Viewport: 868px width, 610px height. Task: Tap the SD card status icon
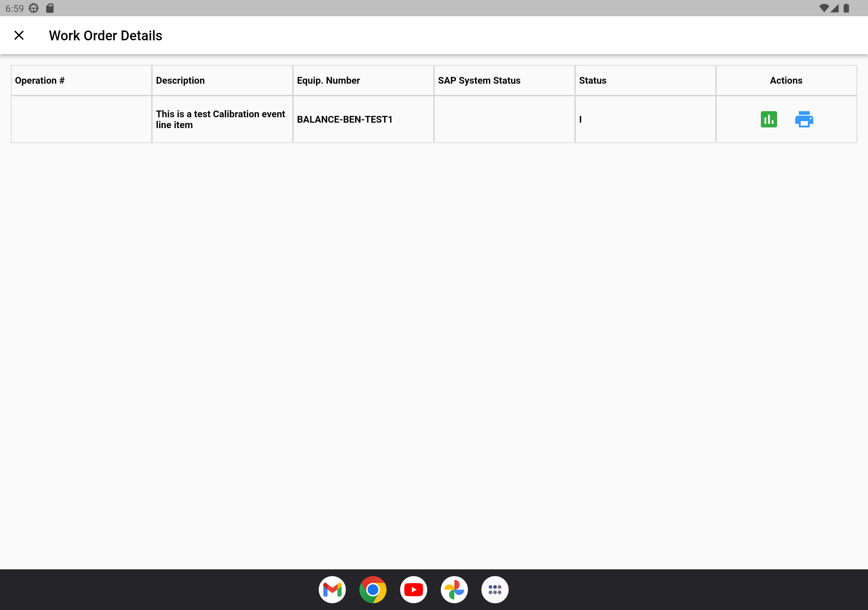click(50, 8)
